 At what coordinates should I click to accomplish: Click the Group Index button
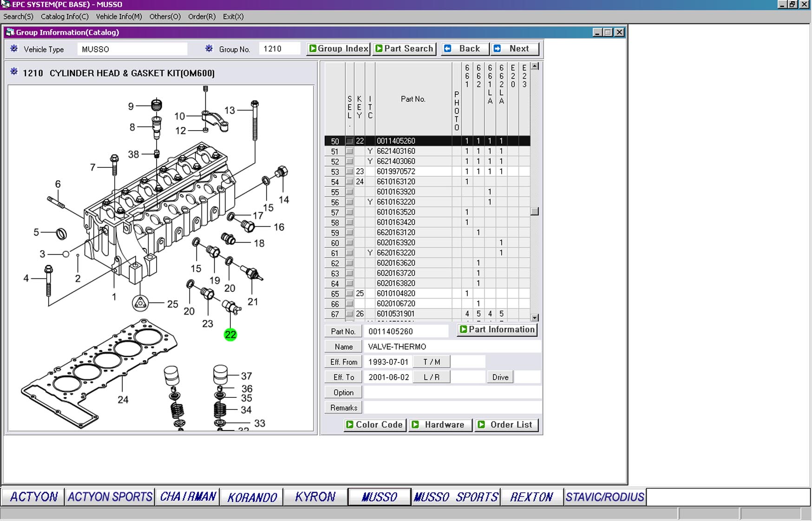[338, 49]
